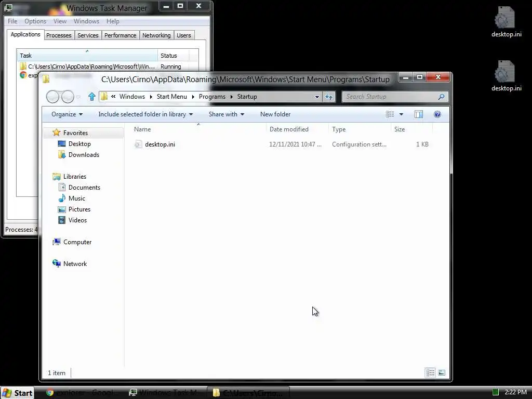Click the Start Menu breadcrumb segment

pos(171,97)
